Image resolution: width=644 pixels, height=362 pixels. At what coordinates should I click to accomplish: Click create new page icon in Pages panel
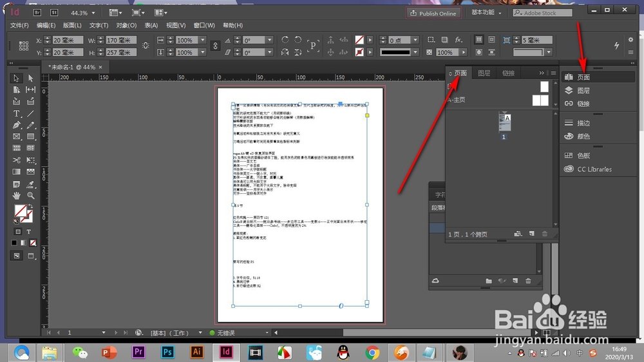(x=532, y=234)
